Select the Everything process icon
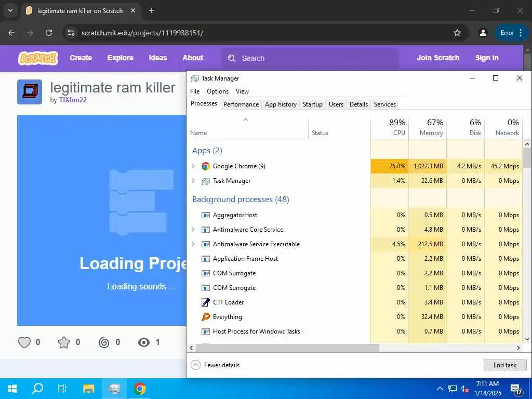 pyautogui.click(x=206, y=317)
